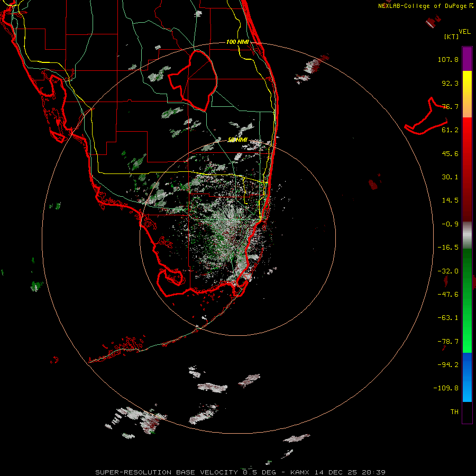The height and width of the screenshot is (476, 476).
Task: Select the 45.6 velocity scale value
Action: [450, 153]
